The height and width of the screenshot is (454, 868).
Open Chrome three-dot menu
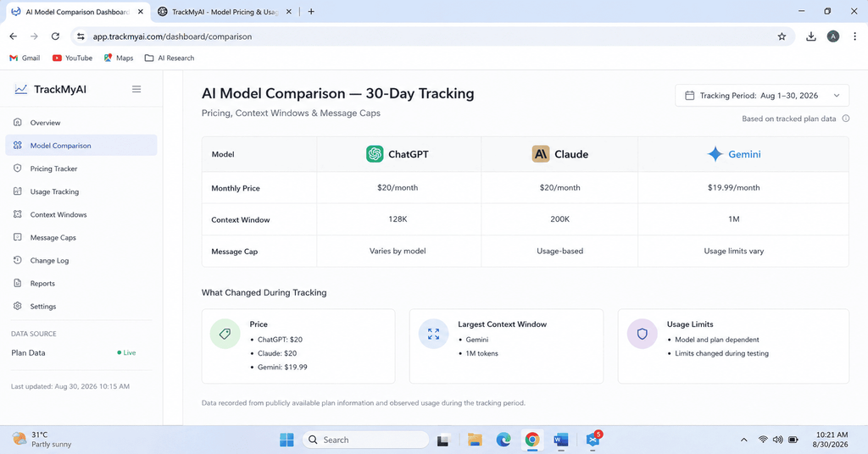point(854,36)
